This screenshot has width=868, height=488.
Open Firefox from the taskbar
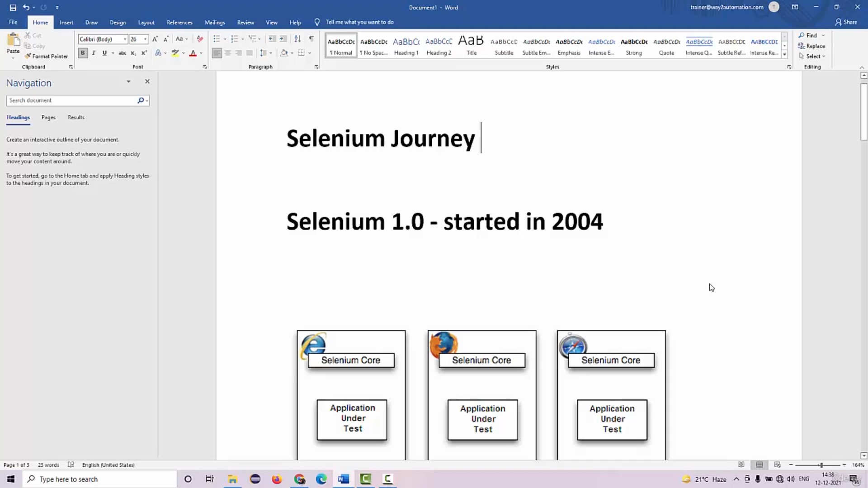[277, 479]
